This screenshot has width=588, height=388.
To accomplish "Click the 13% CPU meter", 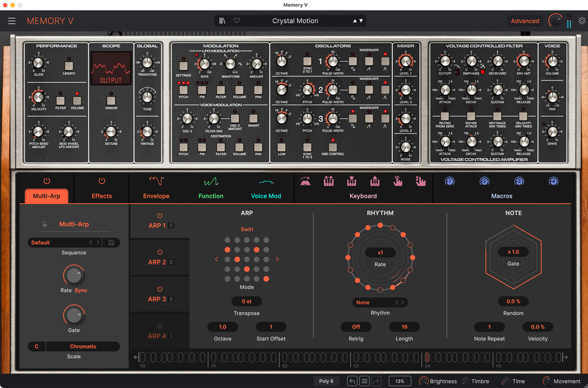I will [400, 382].
